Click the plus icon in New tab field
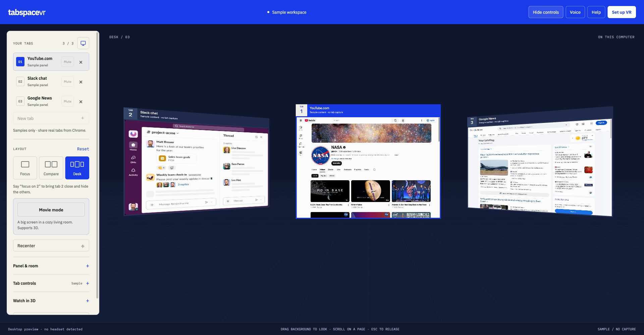This screenshot has width=644, height=335. click(83, 118)
